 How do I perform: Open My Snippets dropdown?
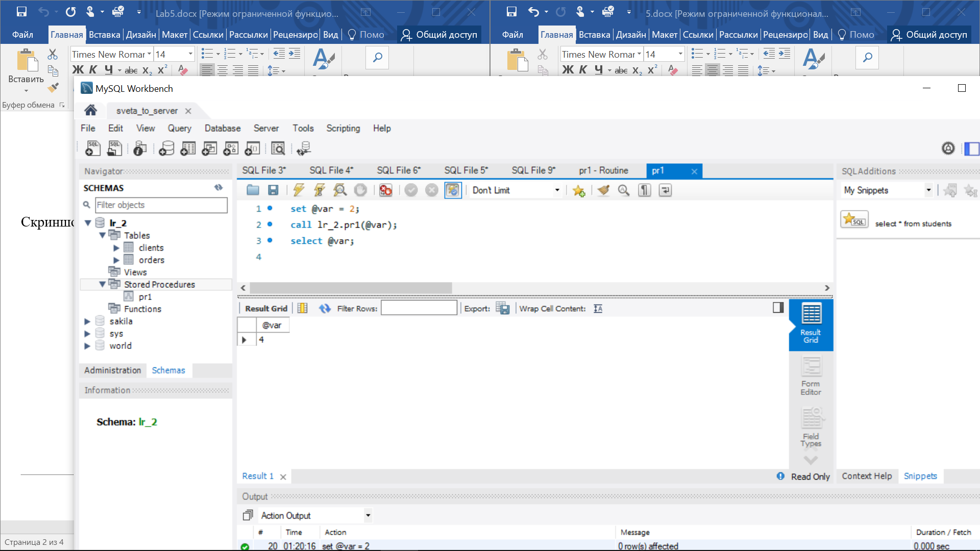tap(928, 190)
